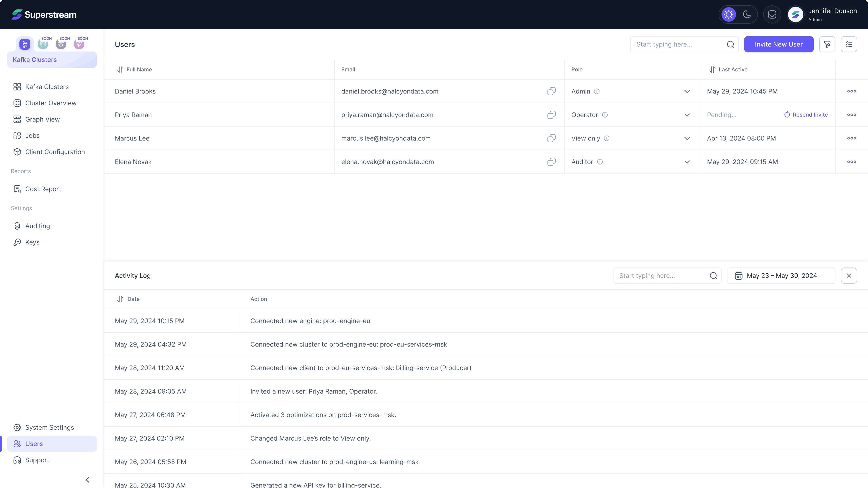This screenshot has width=868, height=488.
Task: Select 'Changed Marcus Lee's role' log entry
Action: click(x=486, y=438)
